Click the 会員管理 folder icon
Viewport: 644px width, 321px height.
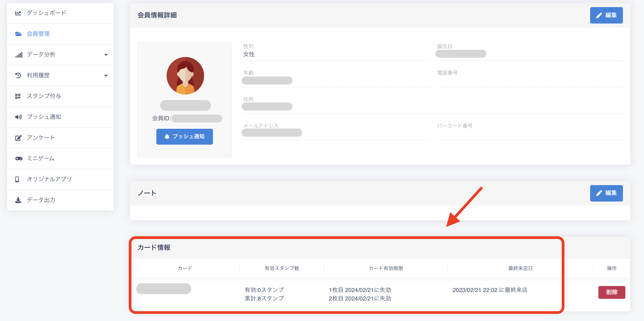(18, 34)
